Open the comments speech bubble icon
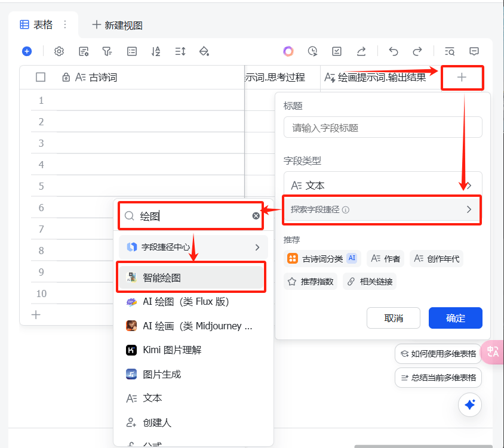 [474, 51]
